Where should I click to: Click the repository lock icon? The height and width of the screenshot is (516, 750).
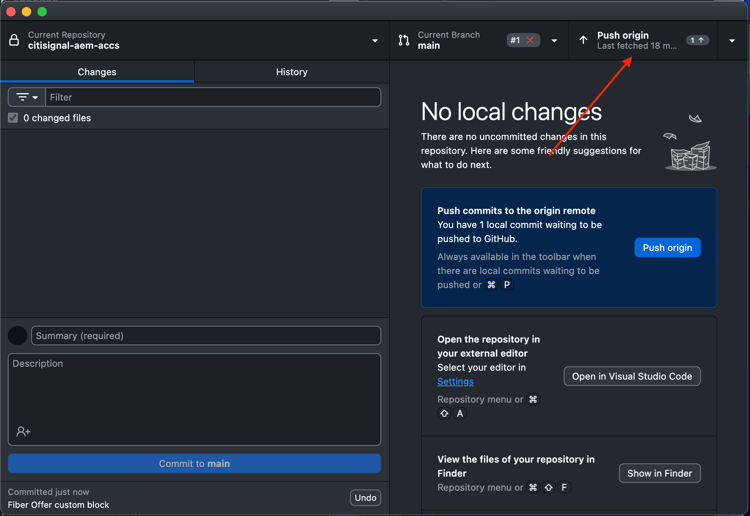click(x=14, y=40)
